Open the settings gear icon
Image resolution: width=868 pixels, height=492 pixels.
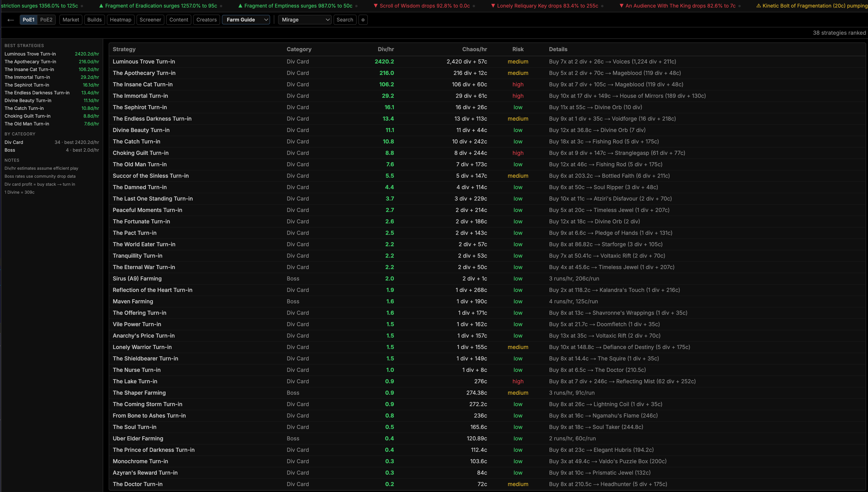click(363, 20)
